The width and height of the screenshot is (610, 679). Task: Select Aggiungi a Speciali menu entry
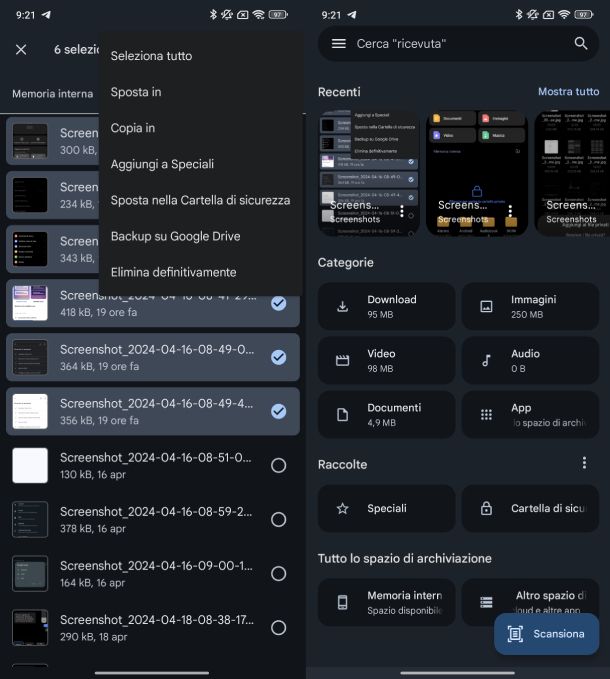(x=162, y=164)
